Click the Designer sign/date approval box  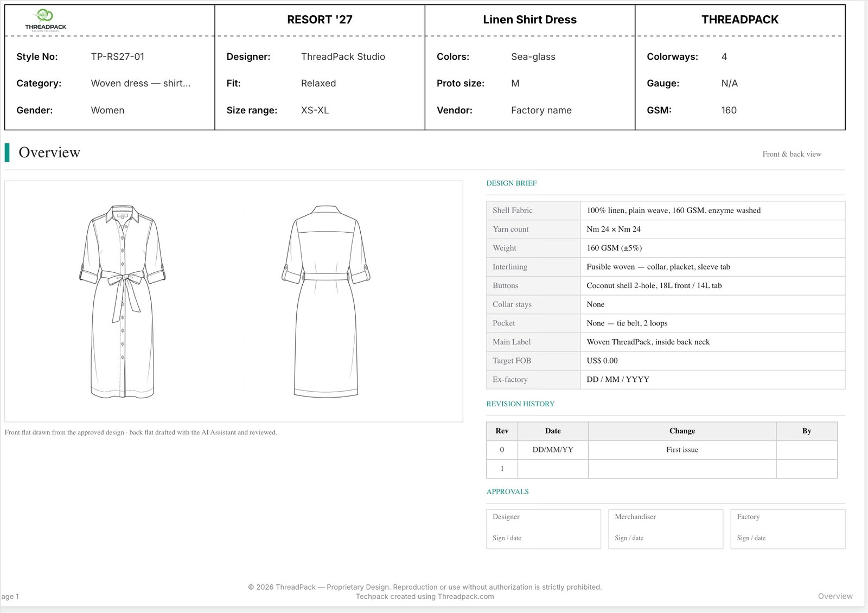coord(544,529)
